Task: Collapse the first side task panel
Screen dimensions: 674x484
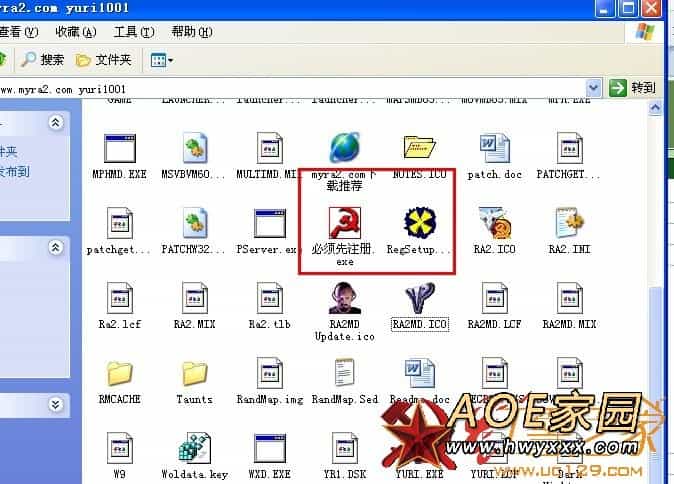Action: click(x=55, y=123)
